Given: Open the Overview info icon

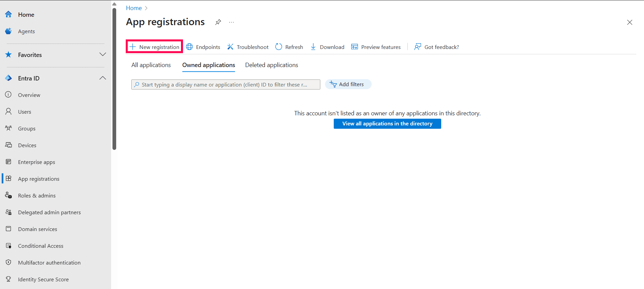Looking at the screenshot, I should 8,95.
